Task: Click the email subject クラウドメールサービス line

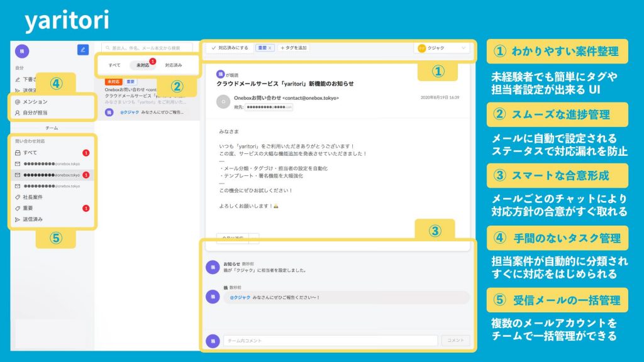Action: pos(285,84)
